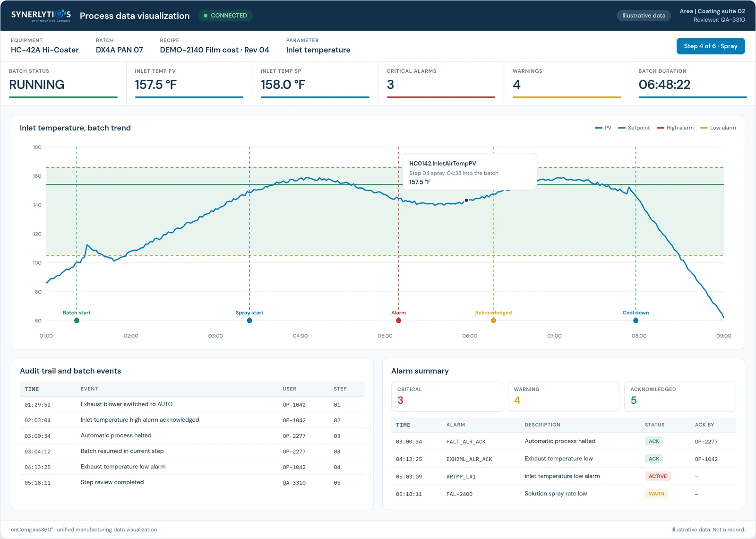Click the Synerlytics logo in the header
756x539 pixels.
point(41,16)
